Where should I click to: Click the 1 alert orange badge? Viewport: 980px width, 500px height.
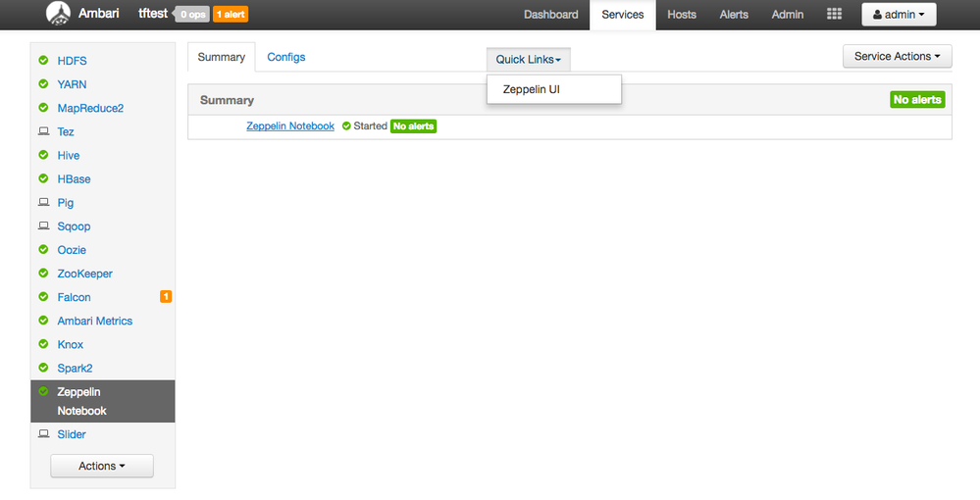(231, 15)
